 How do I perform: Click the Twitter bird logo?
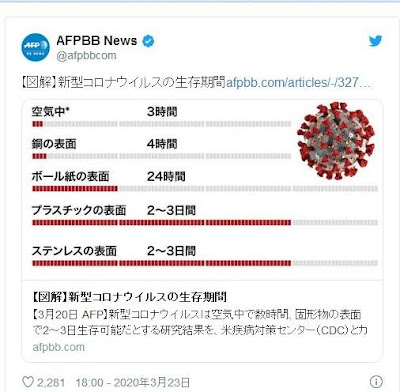click(375, 41)
